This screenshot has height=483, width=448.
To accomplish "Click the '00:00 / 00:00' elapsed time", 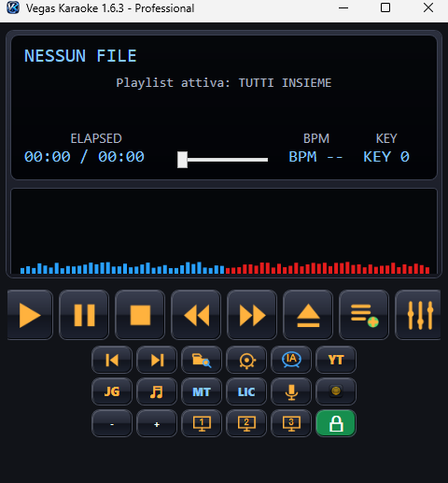I will click(x=84, y=157).
